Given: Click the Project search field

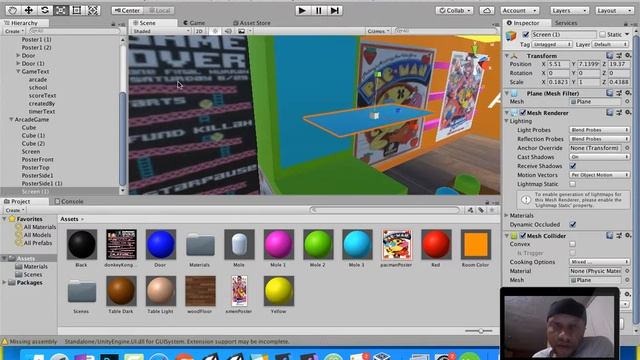Looking at the screenshot, I should (x=385, y=210).
